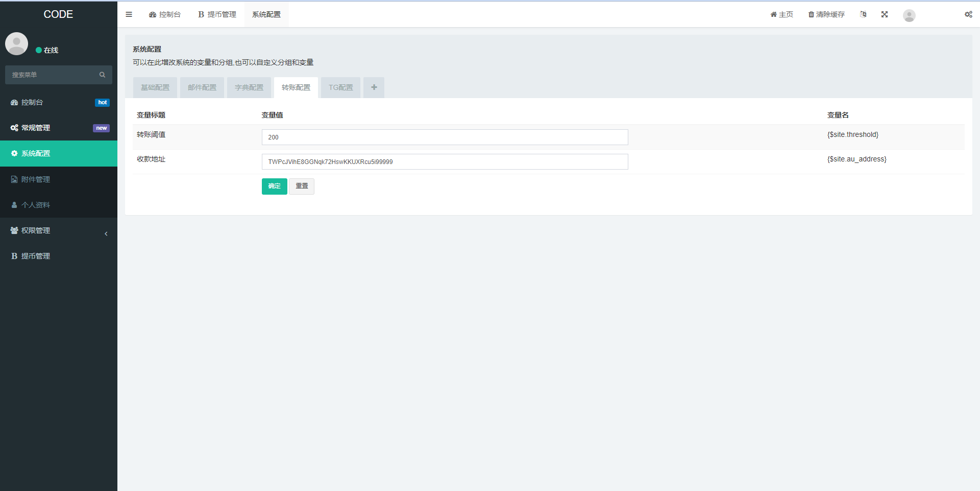
Task: Open 提币管理 in the sidebar
Action: point(36,256)
